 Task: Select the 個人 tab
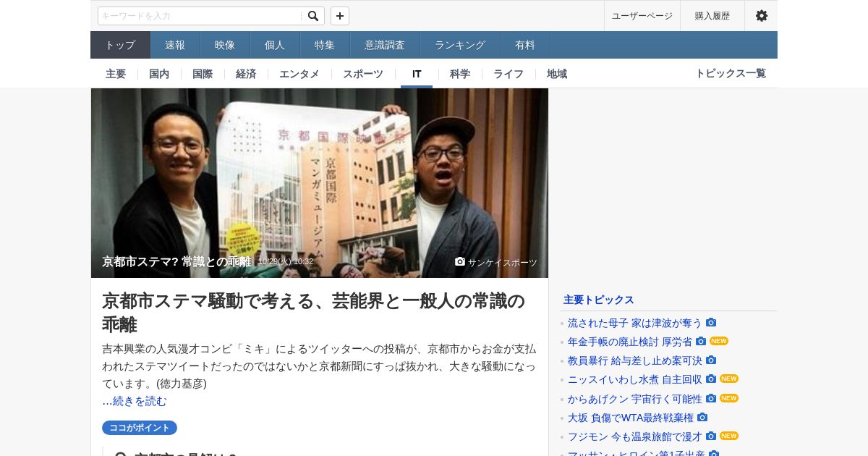275,45
